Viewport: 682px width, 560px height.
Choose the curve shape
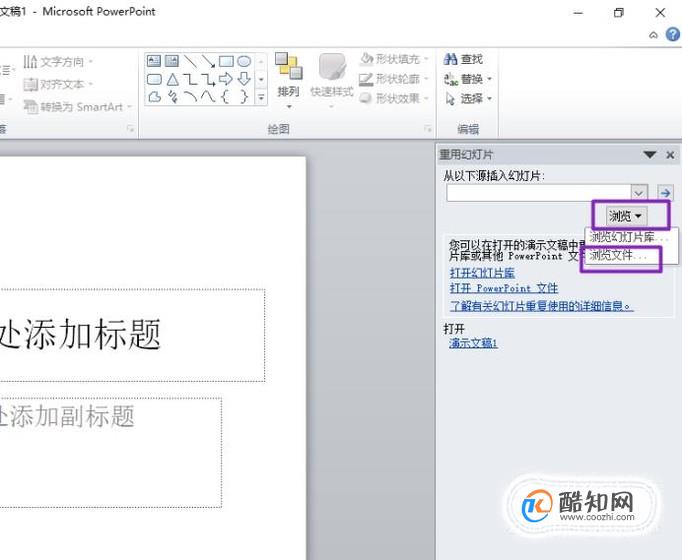(x=208, y=97)
